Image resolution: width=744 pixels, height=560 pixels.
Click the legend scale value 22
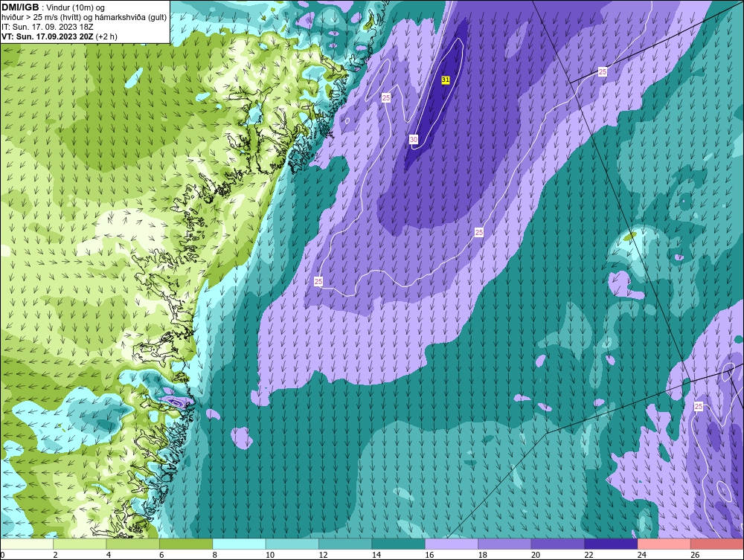point(589,555)
